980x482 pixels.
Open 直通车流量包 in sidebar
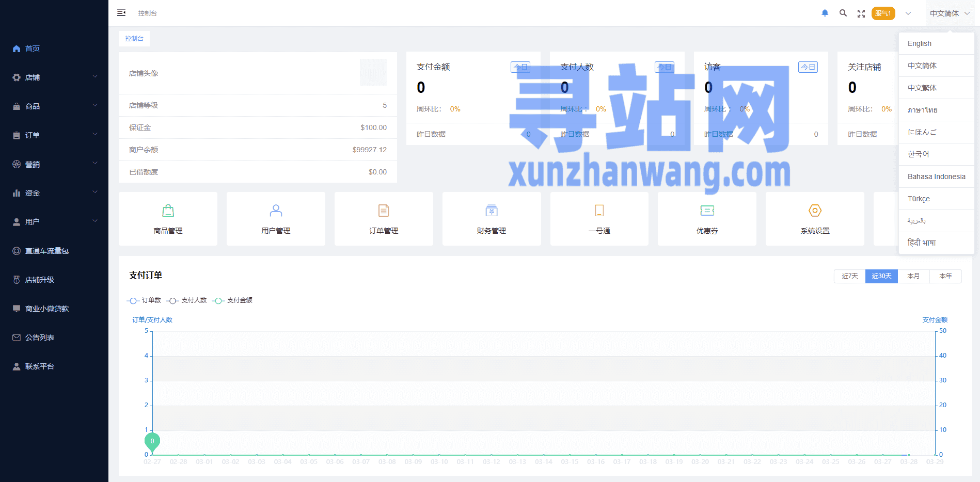tap(46, 251)
